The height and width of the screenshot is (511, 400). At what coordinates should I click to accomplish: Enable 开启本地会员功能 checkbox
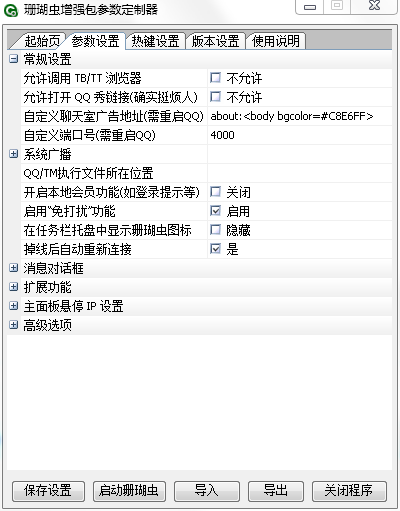215,192
